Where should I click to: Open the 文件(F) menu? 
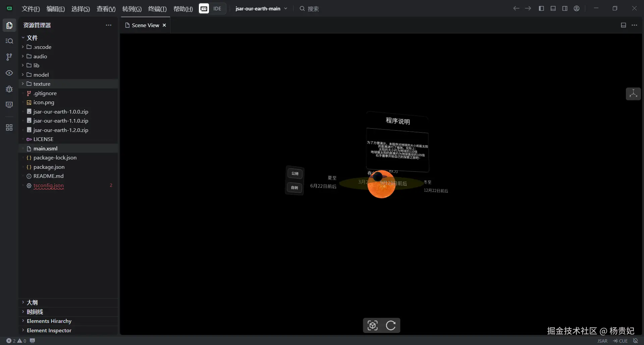31,9
